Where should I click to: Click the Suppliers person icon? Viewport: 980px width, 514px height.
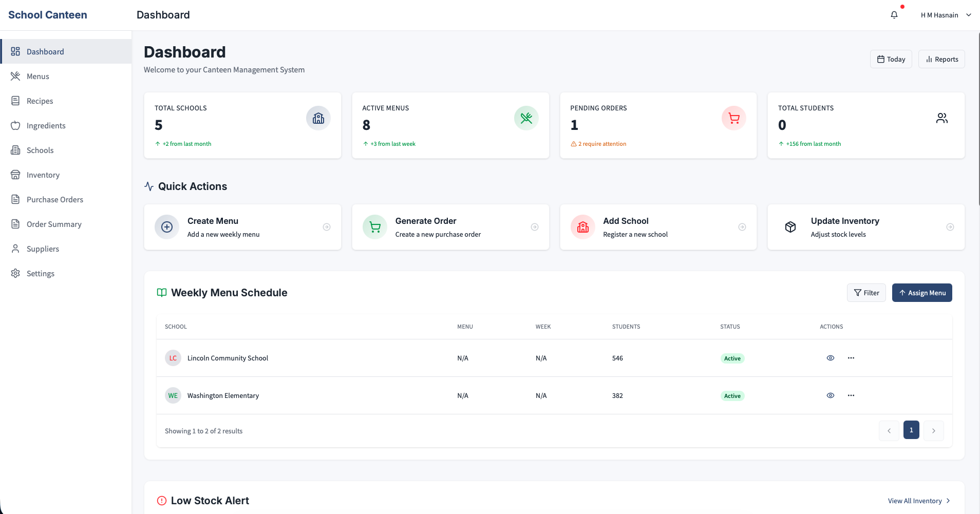15,249
